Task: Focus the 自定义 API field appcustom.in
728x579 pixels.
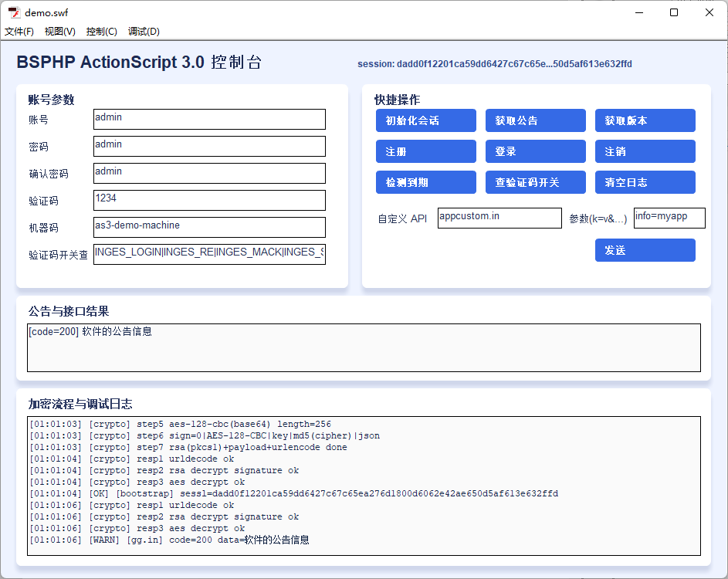Action: click(499, 218)
